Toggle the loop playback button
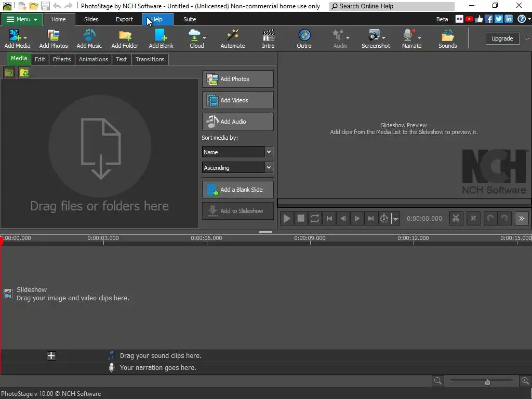Viewport: 532px width, 399px height. (x=315, y=219)
